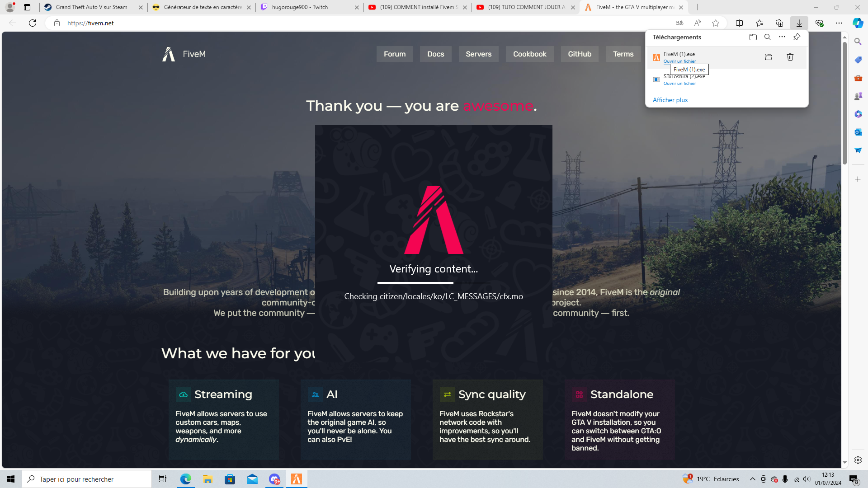The height and width of the screenshot is (488, 868).
Task: Open File Explorer from the taskbar
Action: coord(208,479)
